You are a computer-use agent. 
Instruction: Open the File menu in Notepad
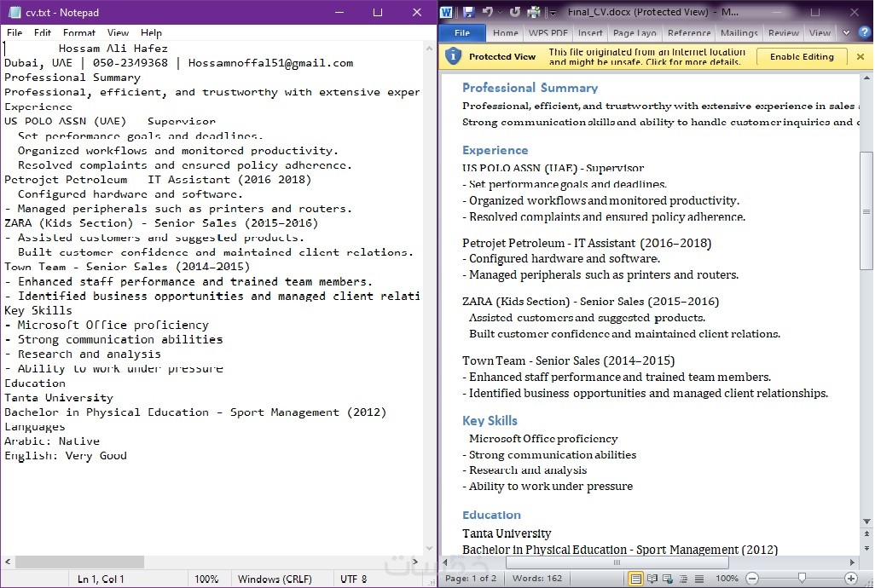point(14,33)
